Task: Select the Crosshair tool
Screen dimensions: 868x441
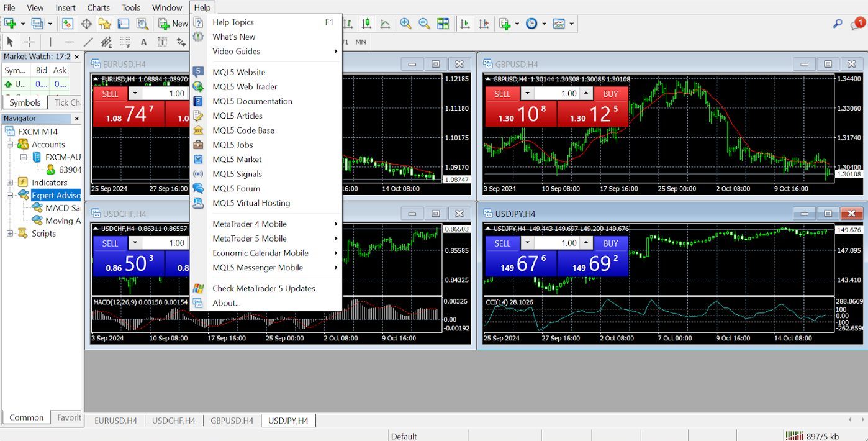Action: click(x=29, y=42)
